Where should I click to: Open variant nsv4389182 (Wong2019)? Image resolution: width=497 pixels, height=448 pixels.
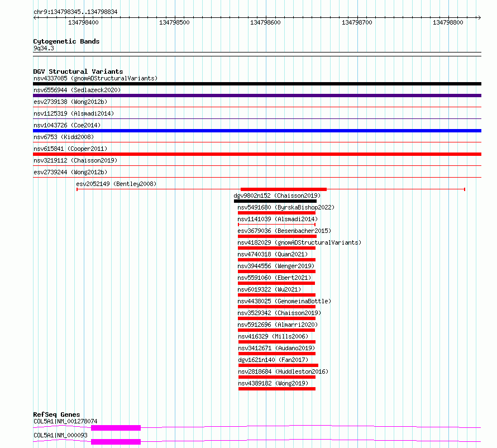pos(273,383)
